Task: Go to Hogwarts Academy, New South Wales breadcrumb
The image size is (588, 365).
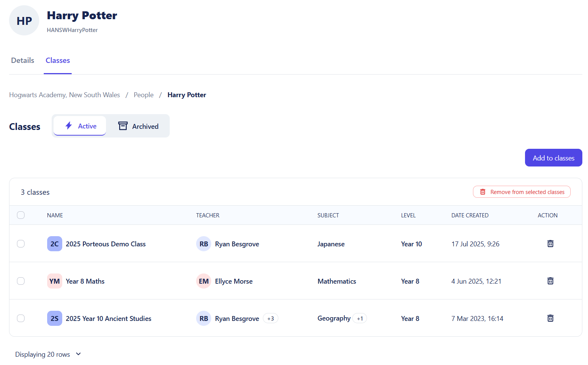Action: (64, 95)
